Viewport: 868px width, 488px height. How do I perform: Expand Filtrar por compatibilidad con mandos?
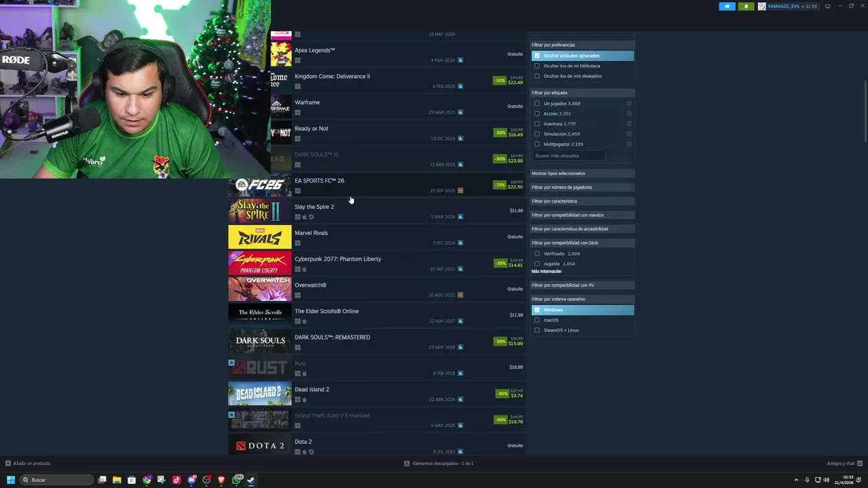[x=583, y=215]
